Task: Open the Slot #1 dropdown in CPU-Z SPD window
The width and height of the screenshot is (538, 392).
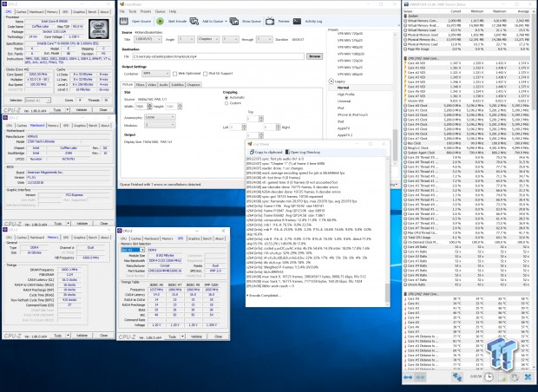Action: click(x=133, y=250)
